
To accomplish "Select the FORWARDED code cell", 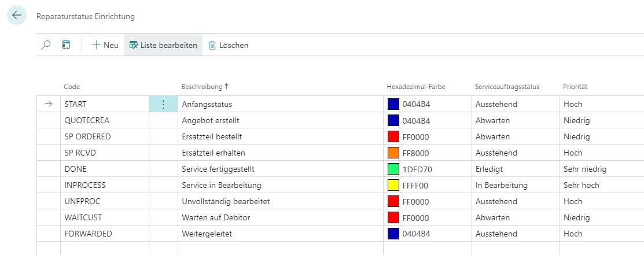I will [x=105, y=234].
